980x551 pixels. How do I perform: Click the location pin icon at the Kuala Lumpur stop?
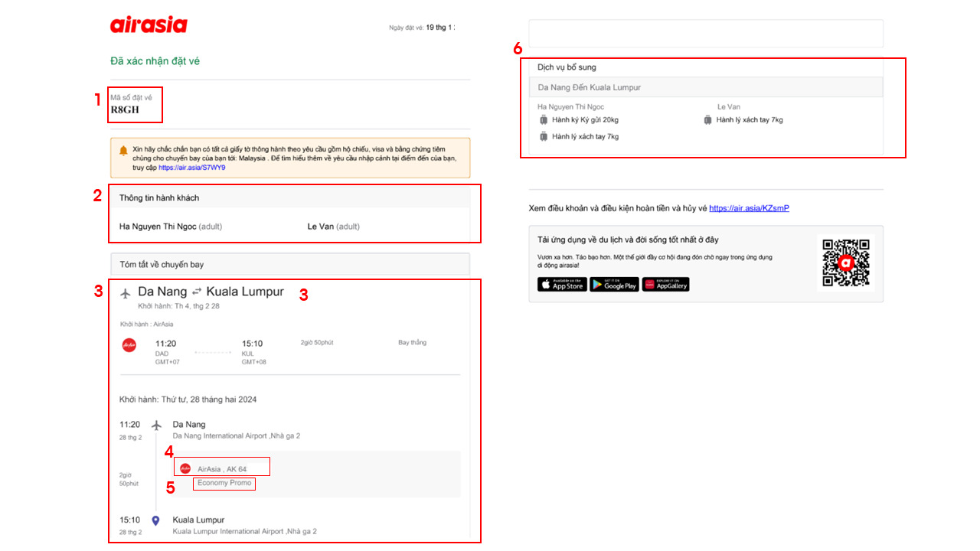[156, 520]
